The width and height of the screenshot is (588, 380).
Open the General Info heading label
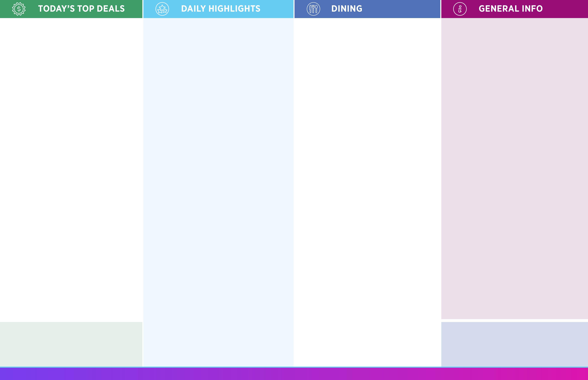[510, 9]
